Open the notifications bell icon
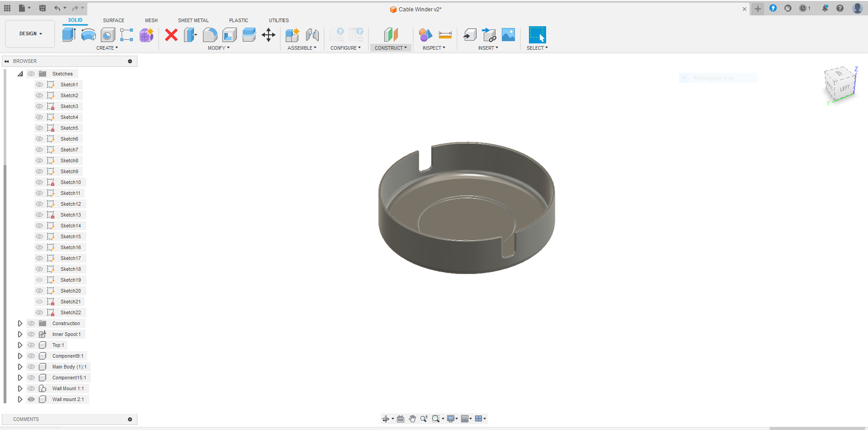The width and height of the screenshot is (868, 430). [x=825, y=8]
